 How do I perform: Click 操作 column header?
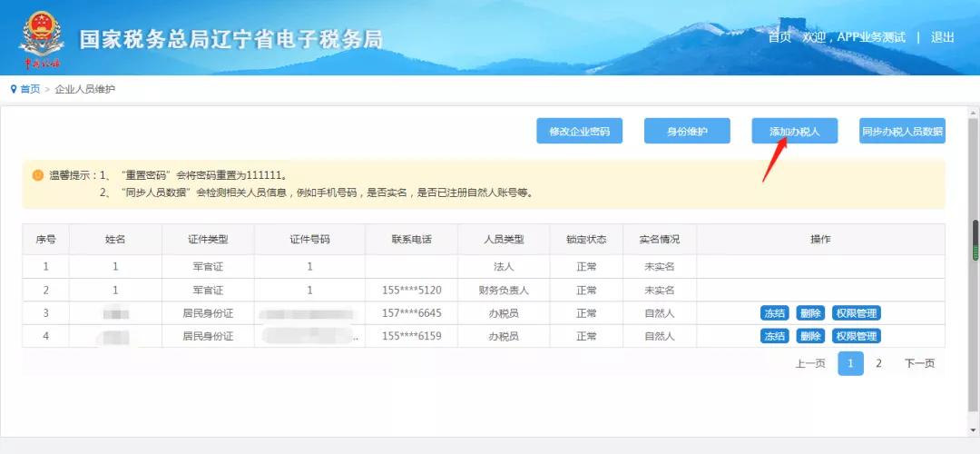[x=820, y=240]
